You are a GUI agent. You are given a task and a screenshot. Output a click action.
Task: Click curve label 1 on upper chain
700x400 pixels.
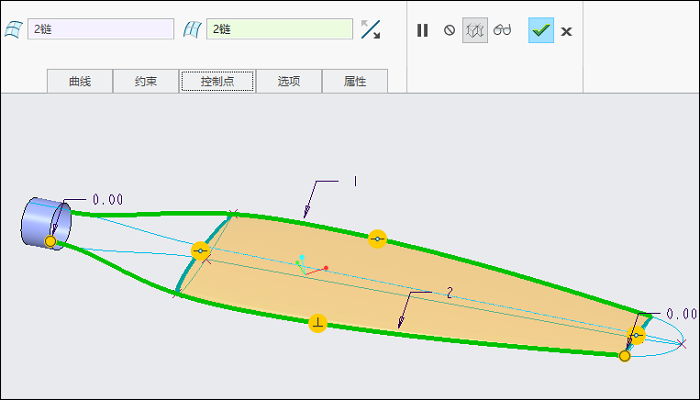pyautogui.click(x=355, y=181)
